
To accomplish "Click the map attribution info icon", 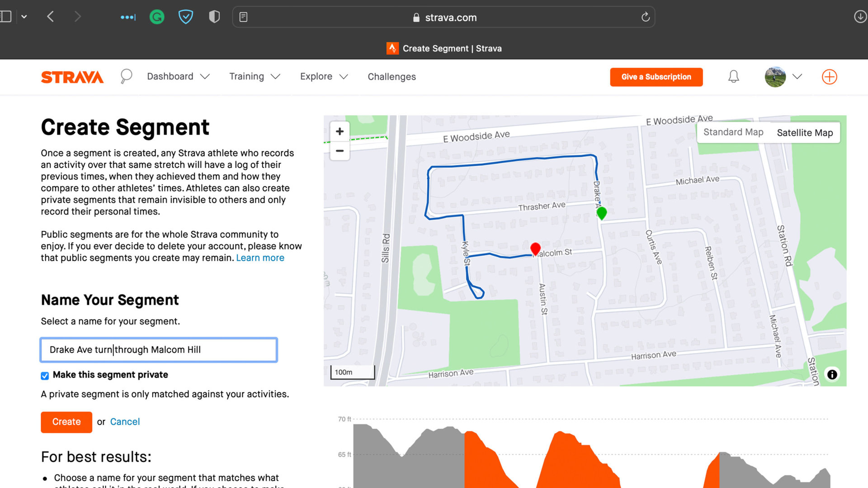I will 832,374.
